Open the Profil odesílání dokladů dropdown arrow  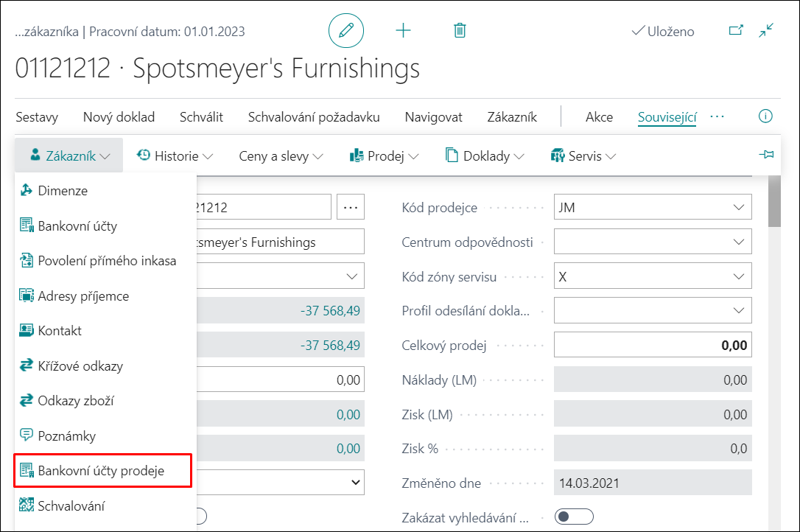[739, 310]
